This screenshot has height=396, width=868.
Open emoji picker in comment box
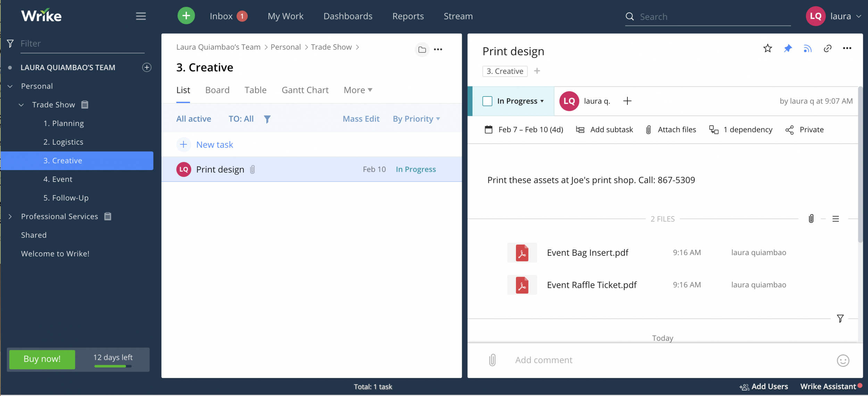click(843, 360)
